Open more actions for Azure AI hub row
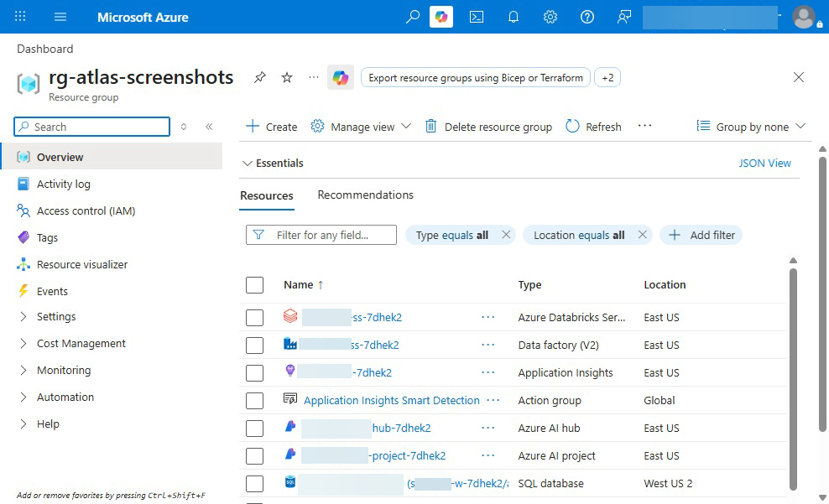Screen dimensions: 829x504 pos(488,428)
